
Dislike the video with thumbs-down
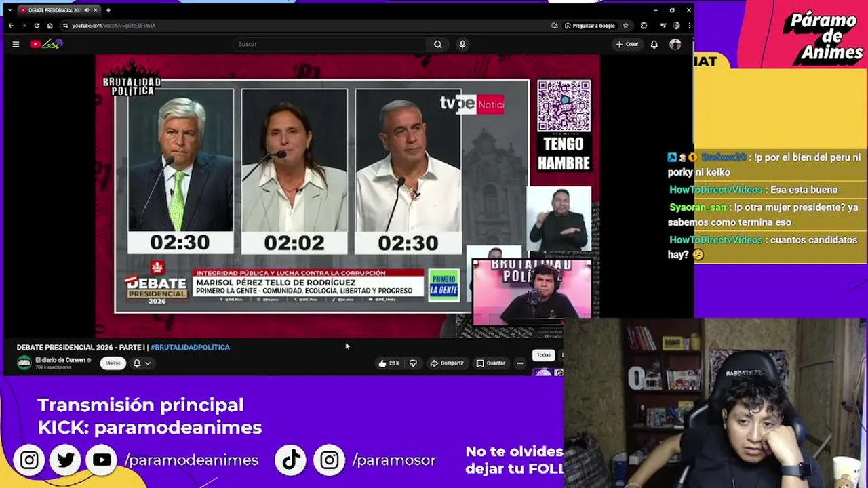click(x=413, y=363)
